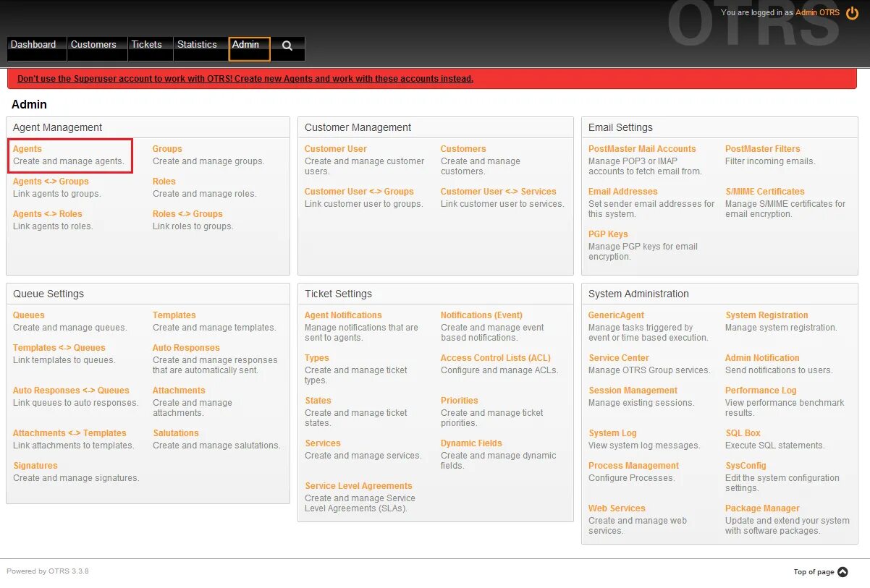Screen dimensions: 870x588
Task: Open Templates <-> Queues link
Action: [59, 348]
